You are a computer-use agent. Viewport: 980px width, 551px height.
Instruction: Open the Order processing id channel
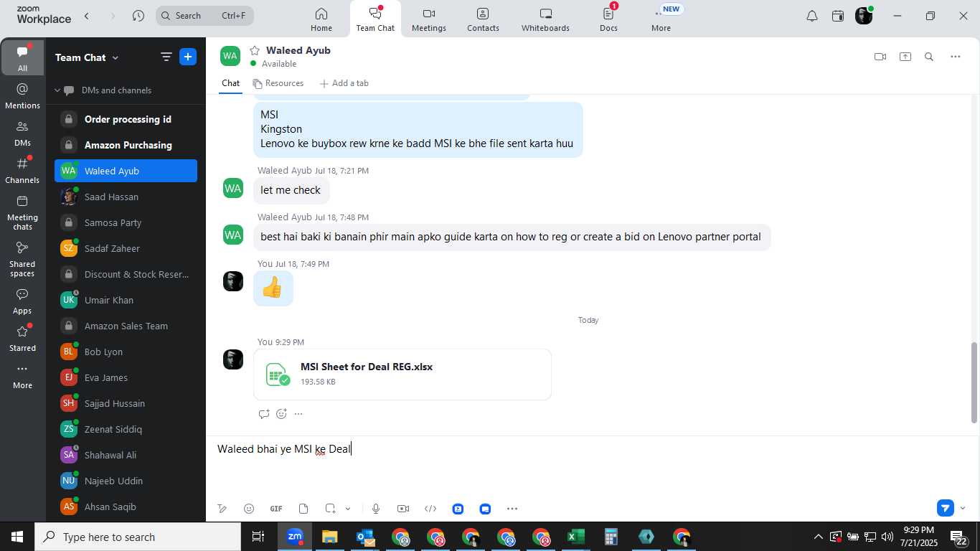126,119
